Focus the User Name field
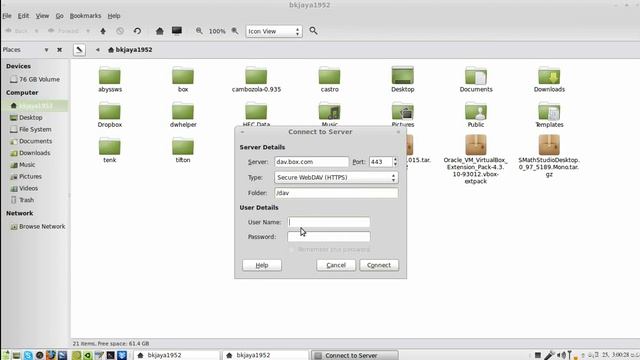 tap(329, 222)
